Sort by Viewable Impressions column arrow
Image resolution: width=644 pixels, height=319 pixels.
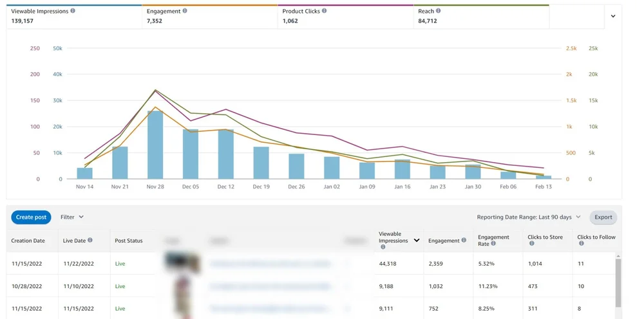click(417, 241)
